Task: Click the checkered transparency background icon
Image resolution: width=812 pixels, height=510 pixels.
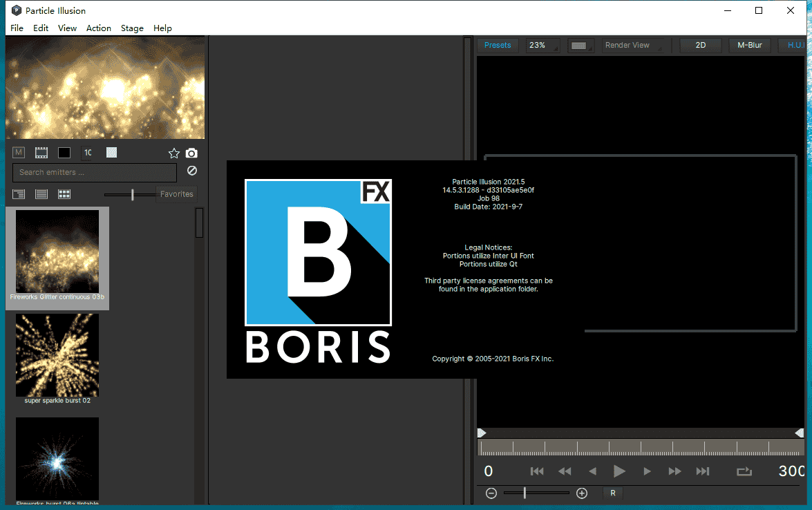Action: click(111, 152)
